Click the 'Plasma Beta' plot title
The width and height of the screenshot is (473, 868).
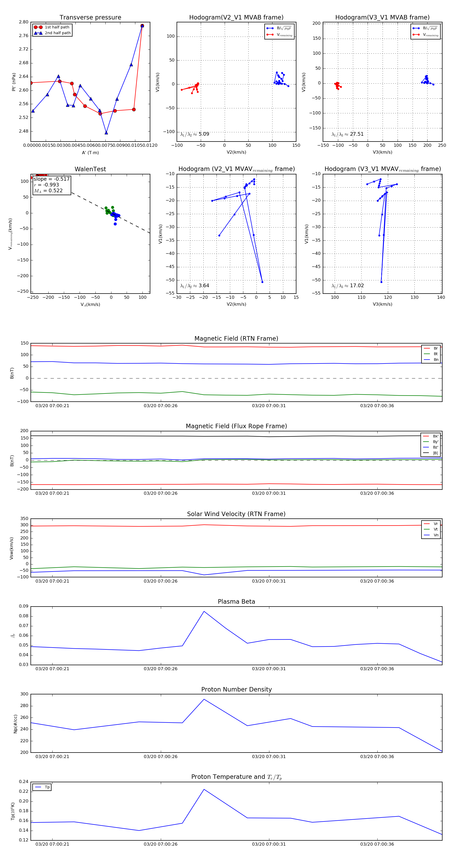tap(236, 602)
